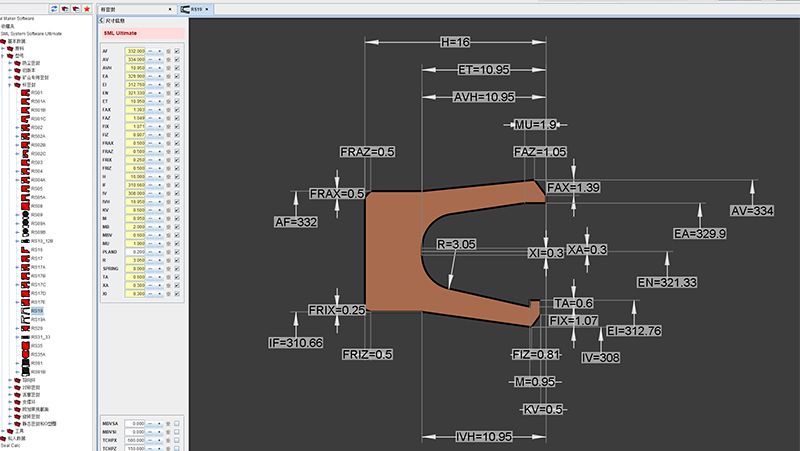Enable the MBVSA checkbox

(x=177, y=423)
